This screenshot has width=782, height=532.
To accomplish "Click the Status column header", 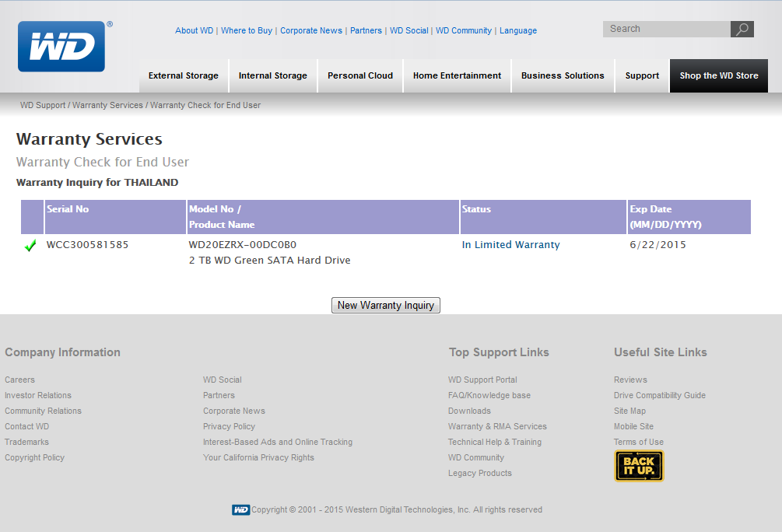I will [543, 217].
